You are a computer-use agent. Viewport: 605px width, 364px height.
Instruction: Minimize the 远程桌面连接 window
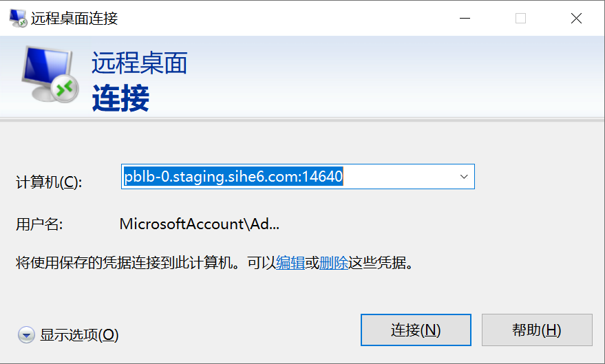[465, 18]
